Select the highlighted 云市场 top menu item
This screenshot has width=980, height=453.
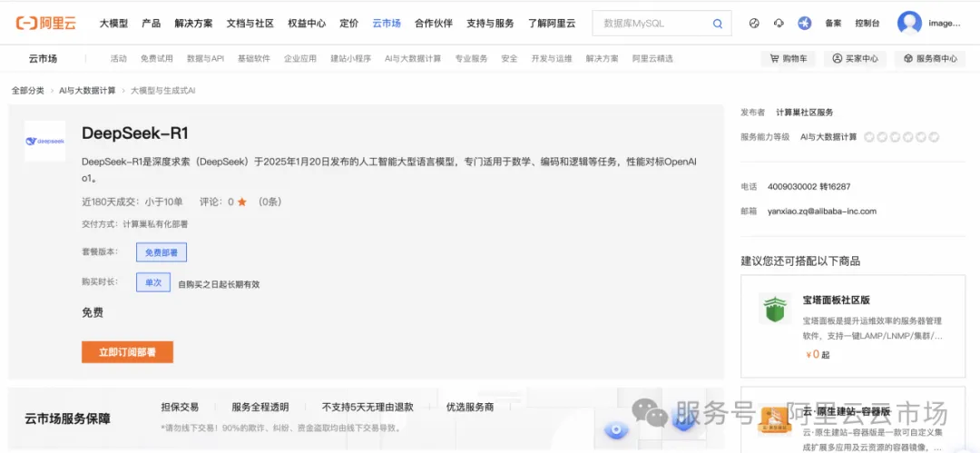tap(387, 24)
